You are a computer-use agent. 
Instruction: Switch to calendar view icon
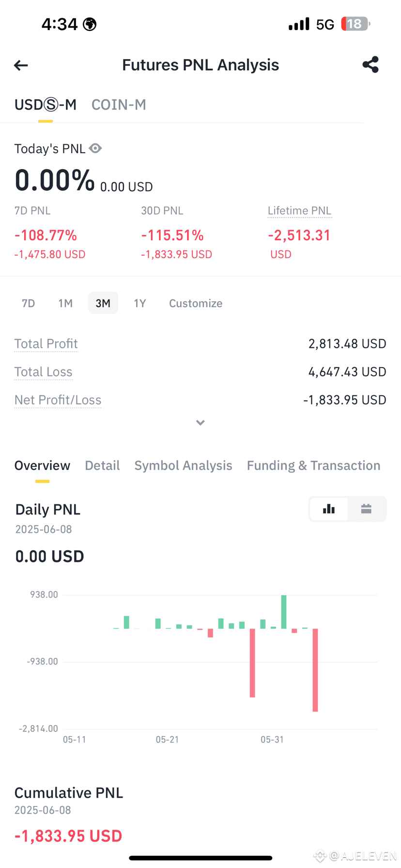coord(366,509)
